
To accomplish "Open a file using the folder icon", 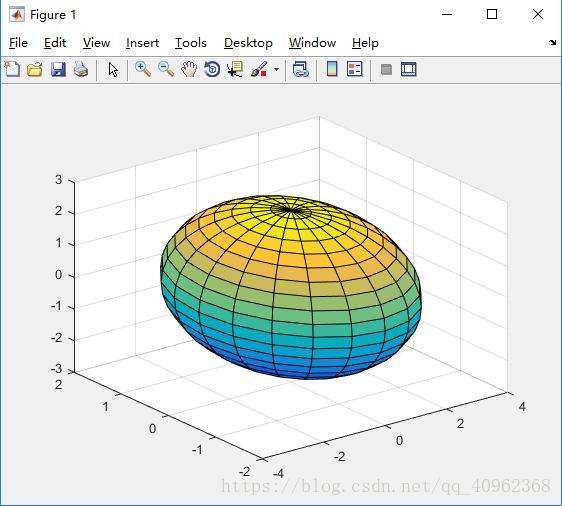I will point(35,69).
